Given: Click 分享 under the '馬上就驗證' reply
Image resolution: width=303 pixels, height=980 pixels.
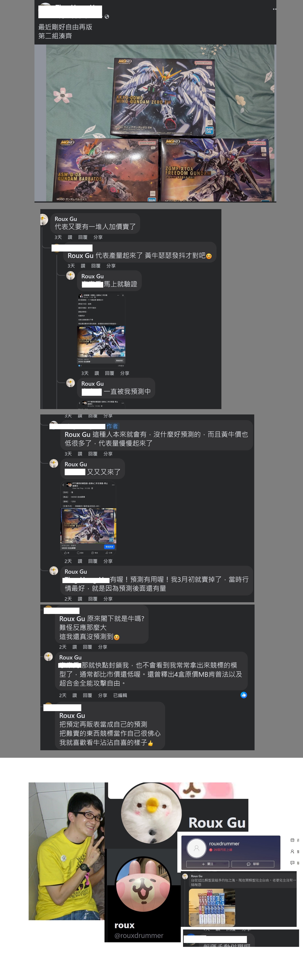Looking at the screenshot, I should click(x=125, y=373).
